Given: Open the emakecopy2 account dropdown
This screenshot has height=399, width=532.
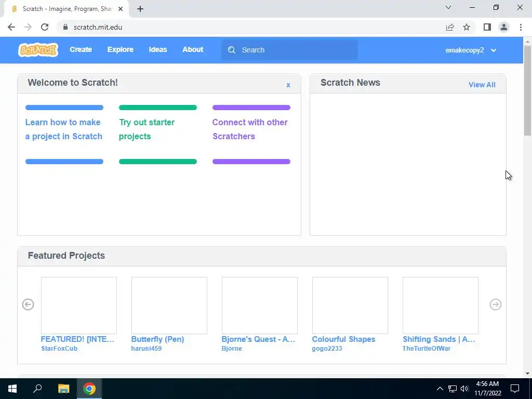Looking at the screenshot, I should pyautogui.click(x=471, y=50).
